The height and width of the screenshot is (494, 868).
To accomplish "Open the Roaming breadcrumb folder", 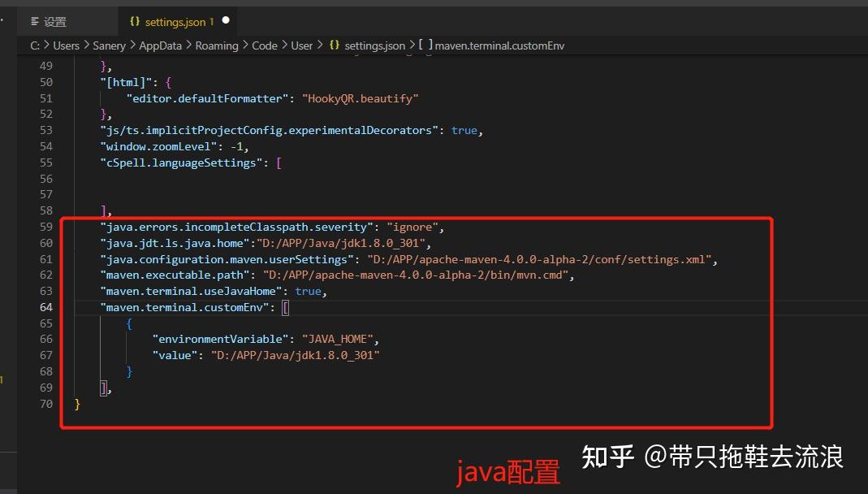I will (x=217, y=45).
